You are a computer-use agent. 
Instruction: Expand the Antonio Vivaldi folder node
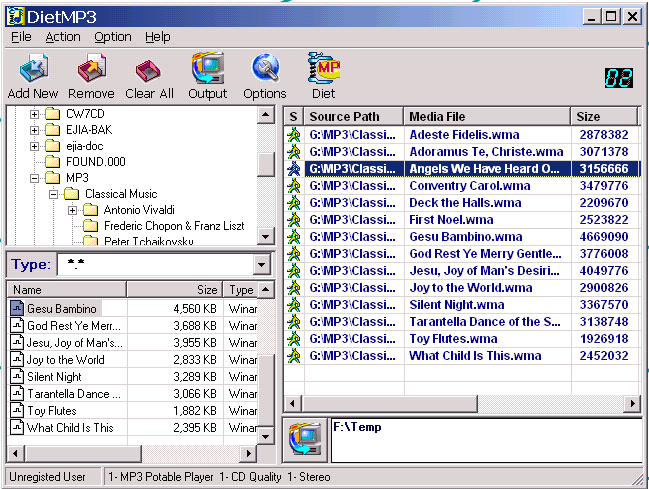73,210
